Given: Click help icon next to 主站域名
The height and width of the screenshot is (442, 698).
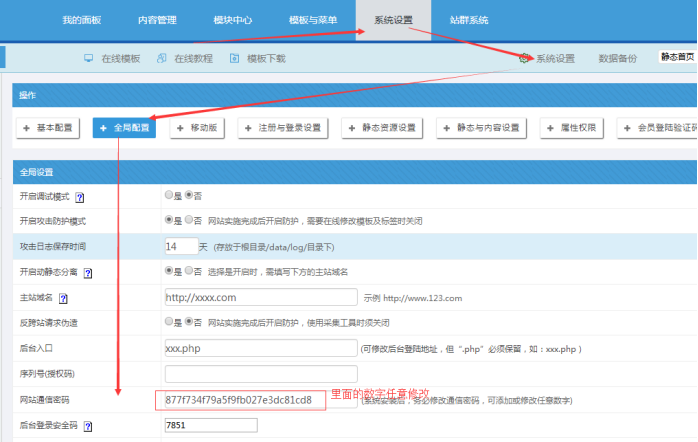Looking at the screenshot, I should 63,298.
